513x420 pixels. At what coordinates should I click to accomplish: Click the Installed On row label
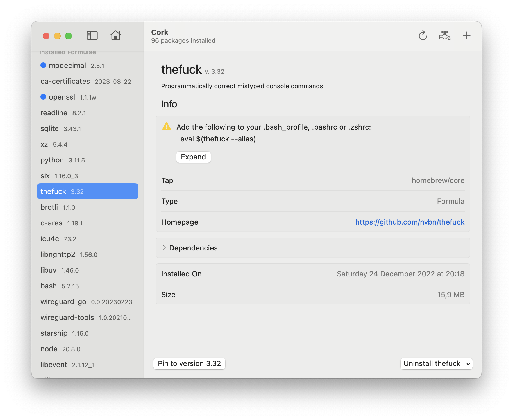point(181,274)
